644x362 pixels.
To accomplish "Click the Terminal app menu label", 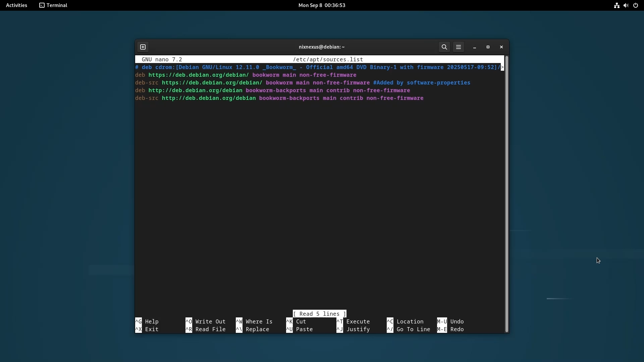I will coord(57,5).
